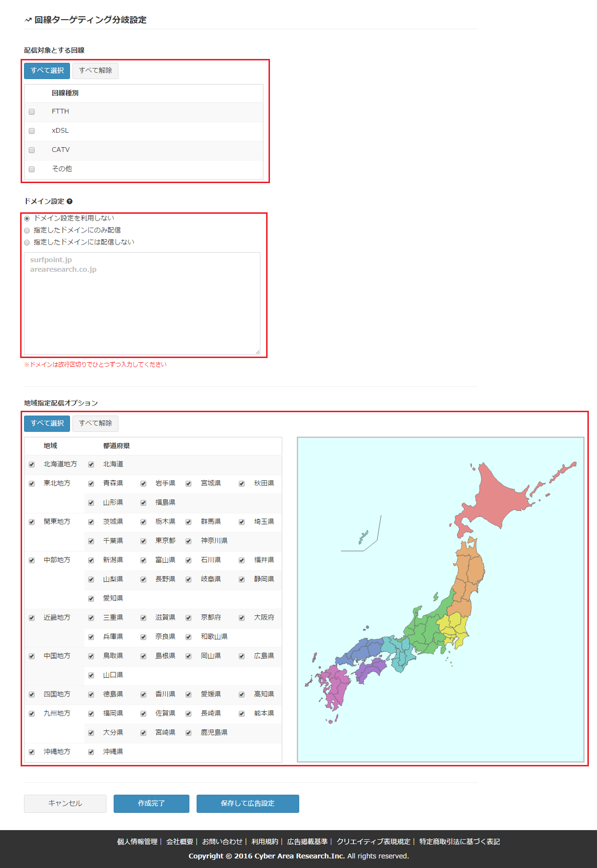Uncheck the 沖縄地方 region checkbox
Image resolution: width=597 pixels, height=868 pixels.
pyautogui.click(x=32, y=752)
